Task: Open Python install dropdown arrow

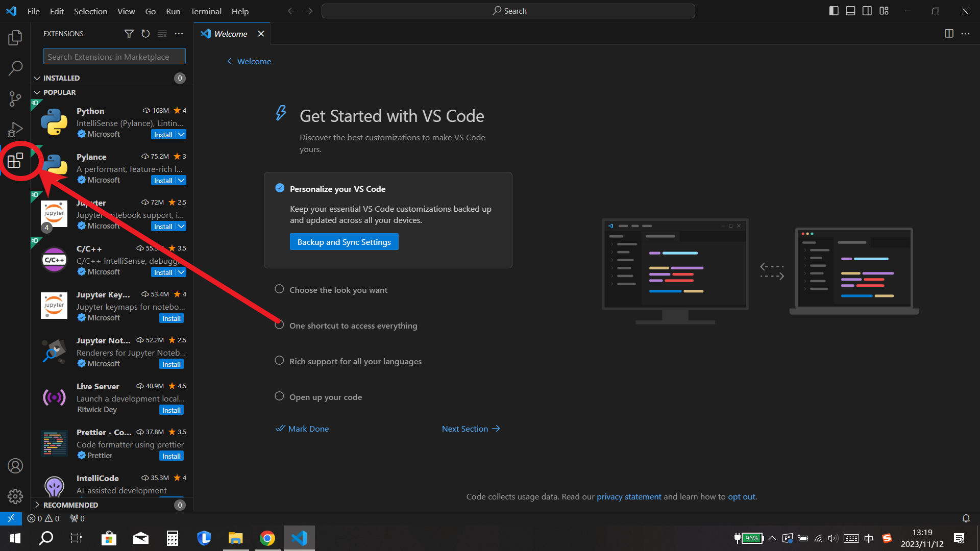Action: point(181,135)
